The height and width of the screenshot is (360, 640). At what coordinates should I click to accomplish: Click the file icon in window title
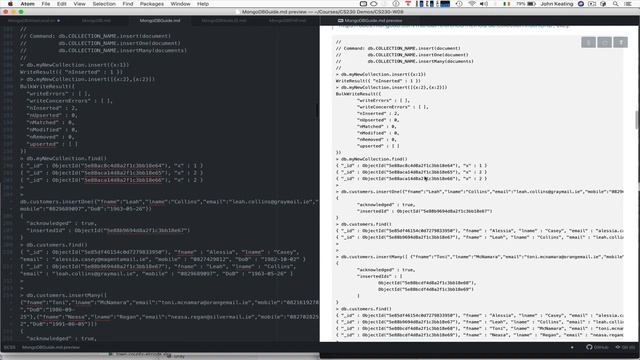click(x=238, y=12)
